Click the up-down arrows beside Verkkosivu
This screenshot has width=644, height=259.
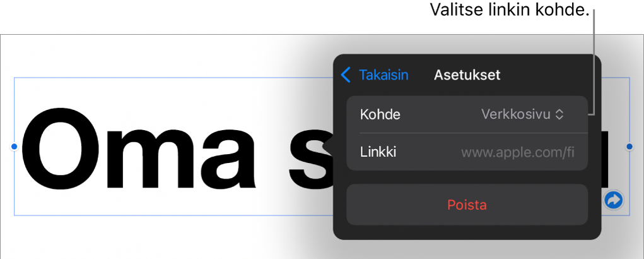click(x=558, y=114)
